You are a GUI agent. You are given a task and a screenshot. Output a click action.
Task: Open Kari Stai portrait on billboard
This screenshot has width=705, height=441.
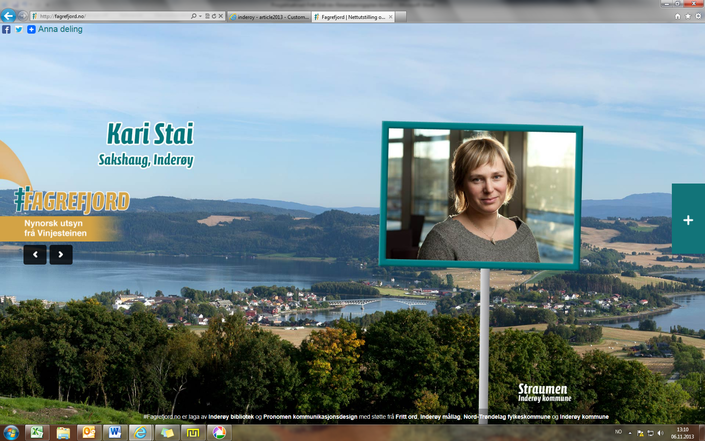(481, 195)
